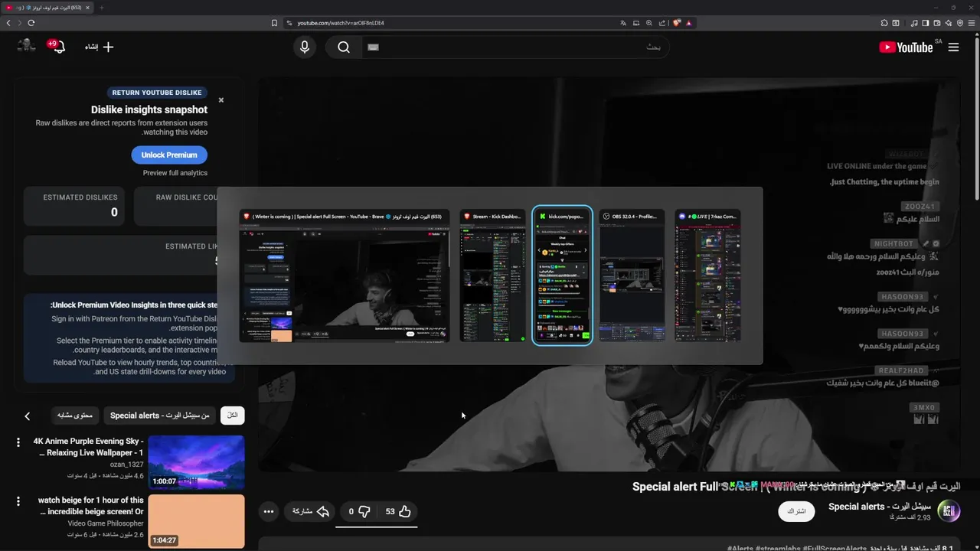Start voice search with the microphone
This screenshot has width=980, height=551.
tap(305, 47)
